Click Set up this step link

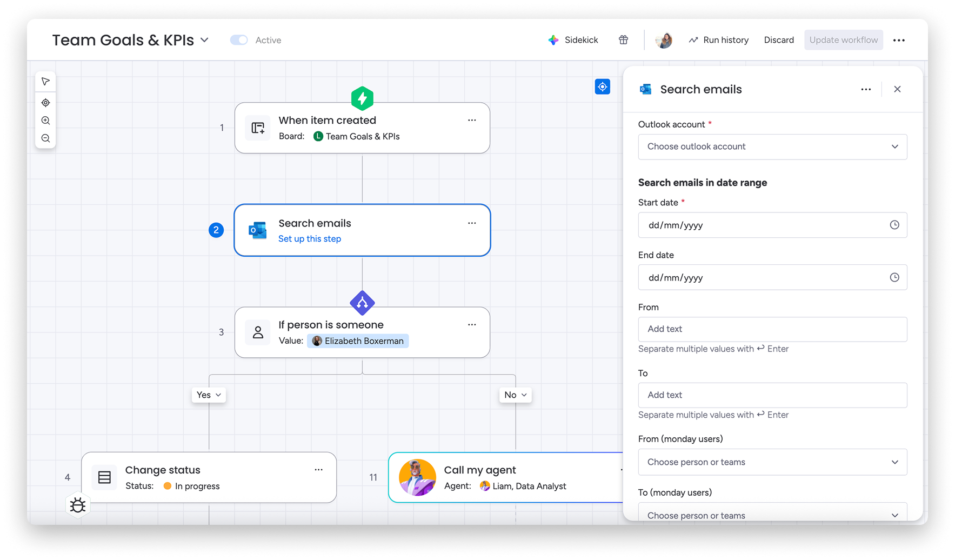pos(310,239)
